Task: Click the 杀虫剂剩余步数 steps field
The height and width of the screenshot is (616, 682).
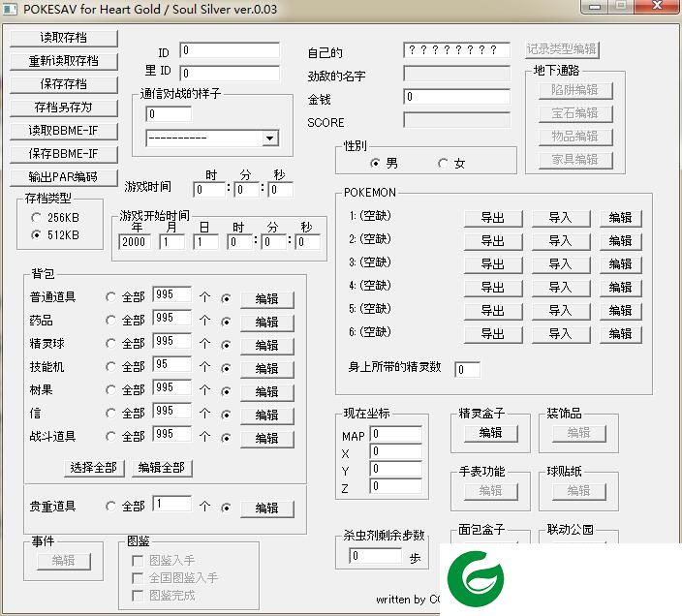Action: [375, 556]
